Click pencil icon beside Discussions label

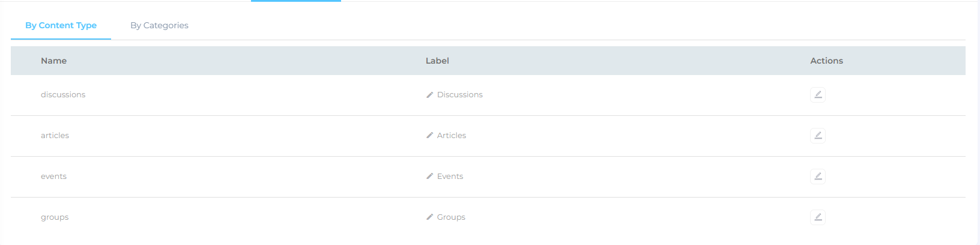pyautogui.click(x=430, y=95)
